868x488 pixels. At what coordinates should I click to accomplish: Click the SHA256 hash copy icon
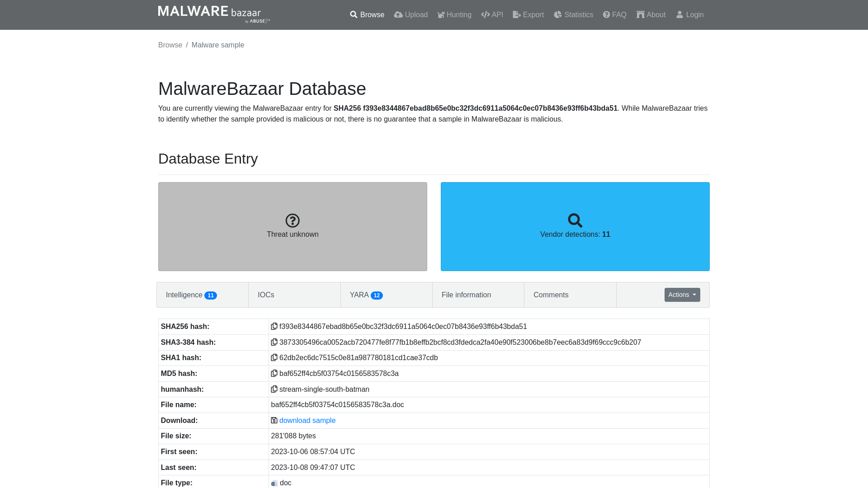coord(274,326)
